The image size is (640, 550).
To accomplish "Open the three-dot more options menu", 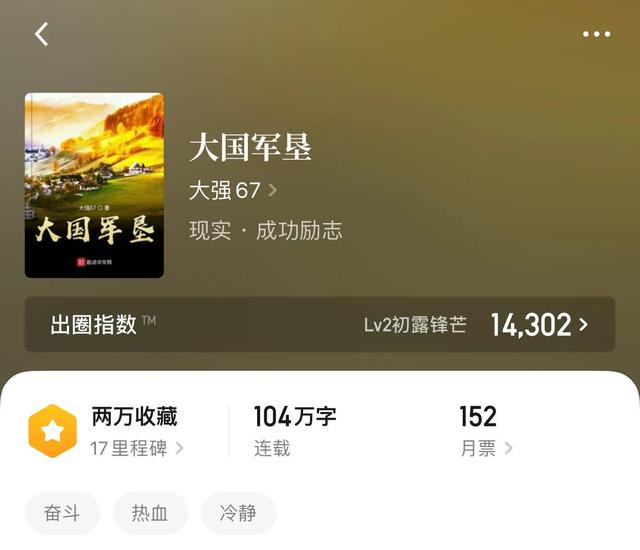I will coord(597,34).
